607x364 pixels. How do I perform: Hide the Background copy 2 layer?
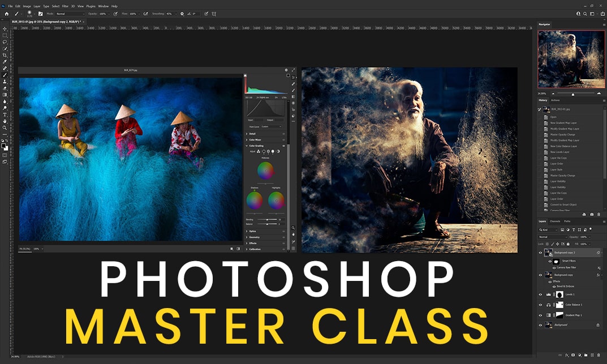pos(540,253)
